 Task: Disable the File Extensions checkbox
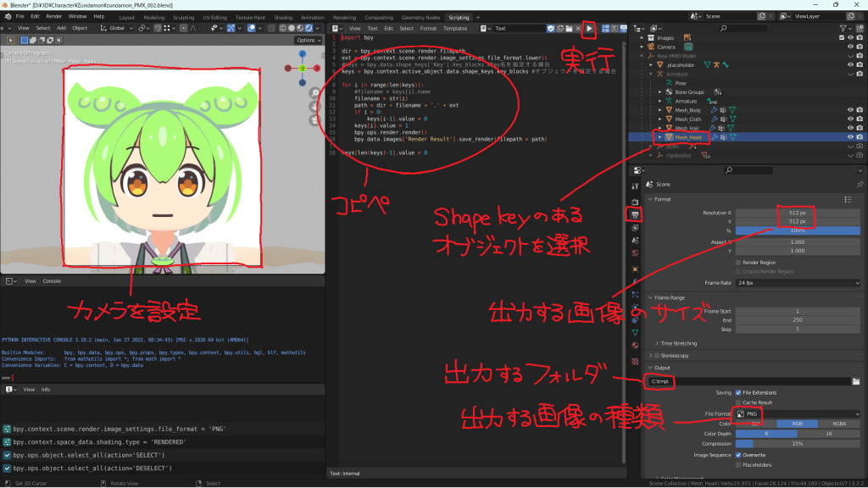click(x=737, y=392)
